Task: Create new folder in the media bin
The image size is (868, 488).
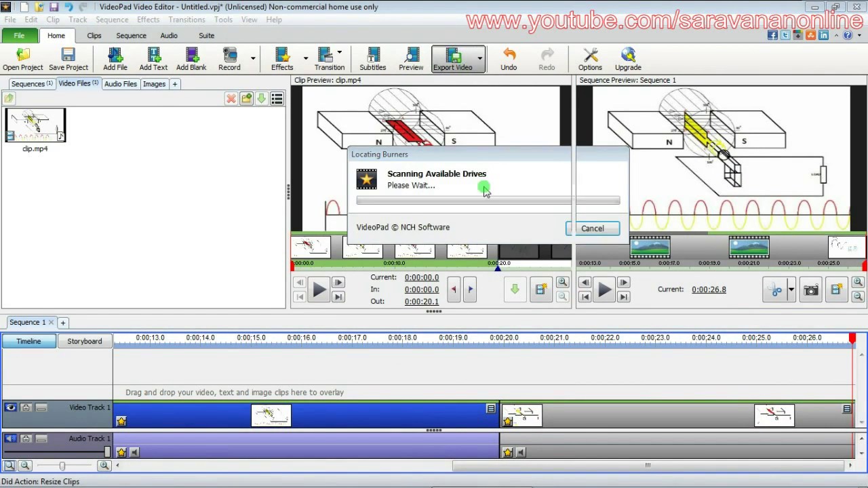Action: coord(246,99)
